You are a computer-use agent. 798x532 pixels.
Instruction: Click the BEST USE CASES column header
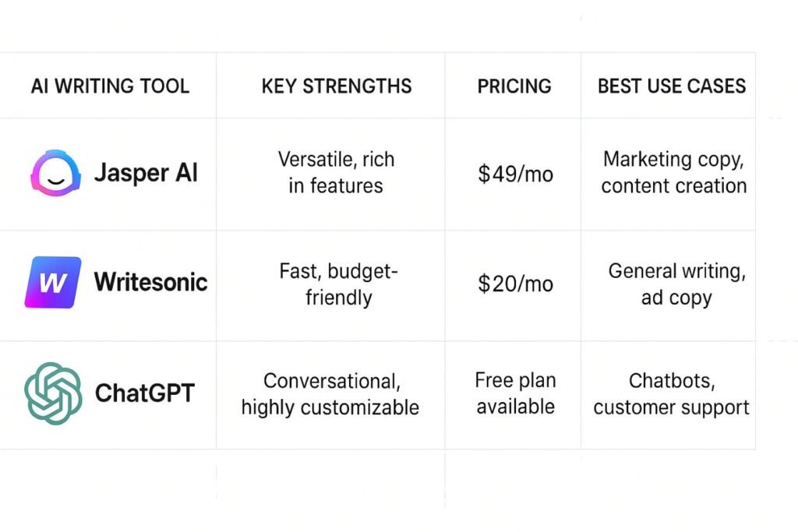pos(672,86)
